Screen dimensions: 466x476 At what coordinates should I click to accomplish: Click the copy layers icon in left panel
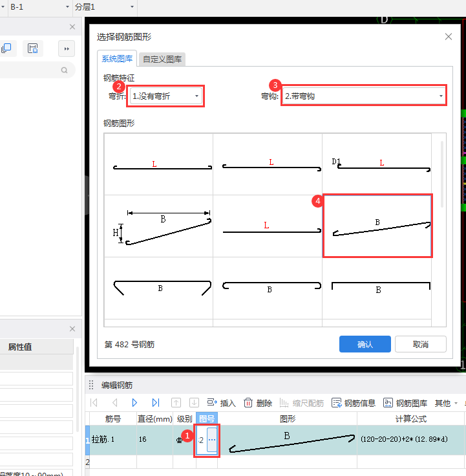6,49
